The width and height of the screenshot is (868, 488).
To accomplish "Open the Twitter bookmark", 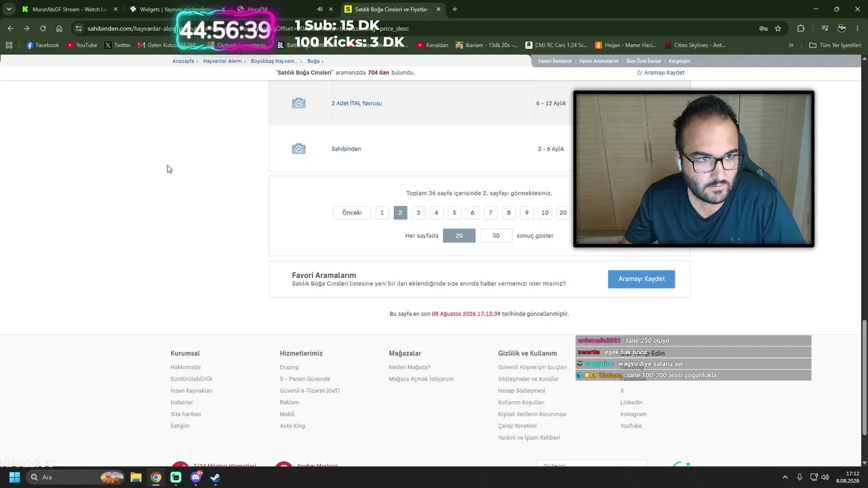I will pos(118,45).
